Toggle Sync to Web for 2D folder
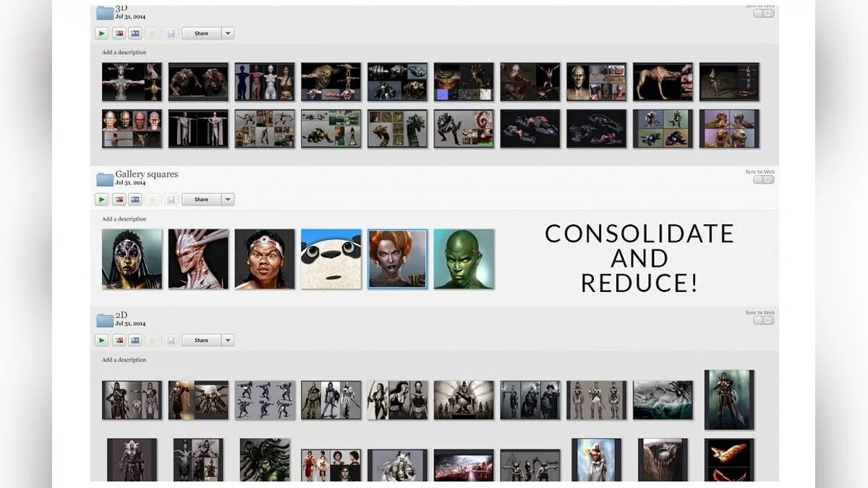 [763, 320]
